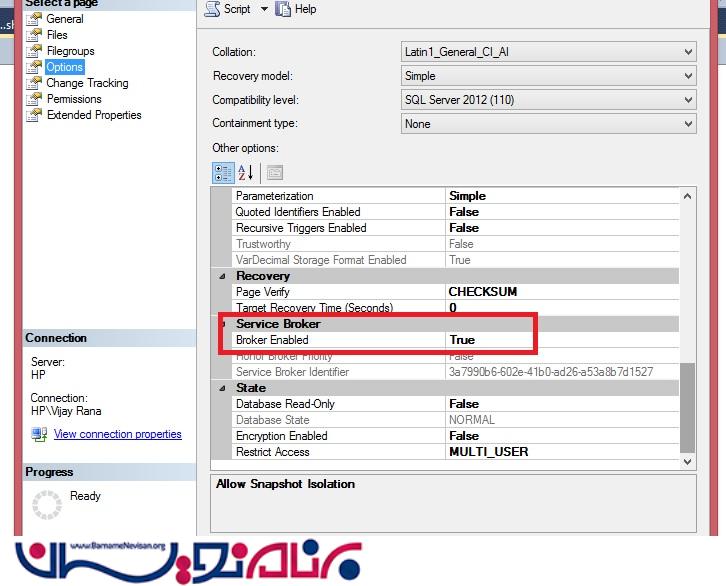Open the Permissions page
This screenshot has height=586, width=726.
coord(74,99)
